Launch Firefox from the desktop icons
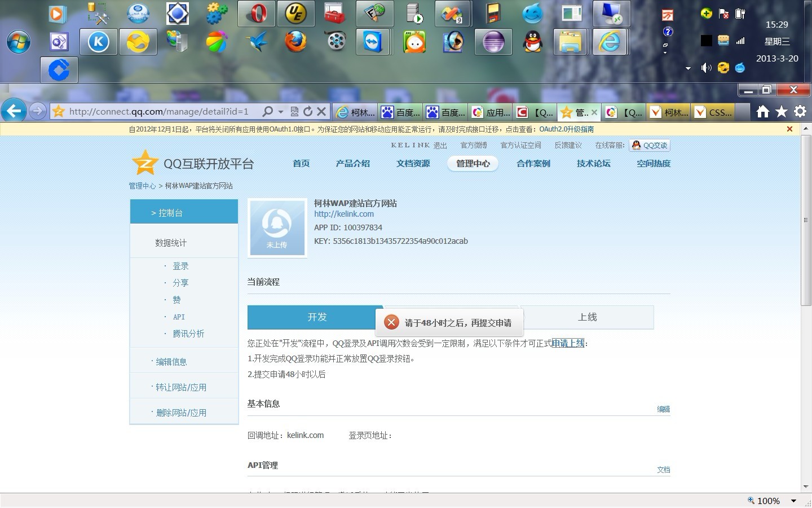Image resolution: width=812 pixels, height=508 pixels. pyautogui.click(x=295, y=42)
